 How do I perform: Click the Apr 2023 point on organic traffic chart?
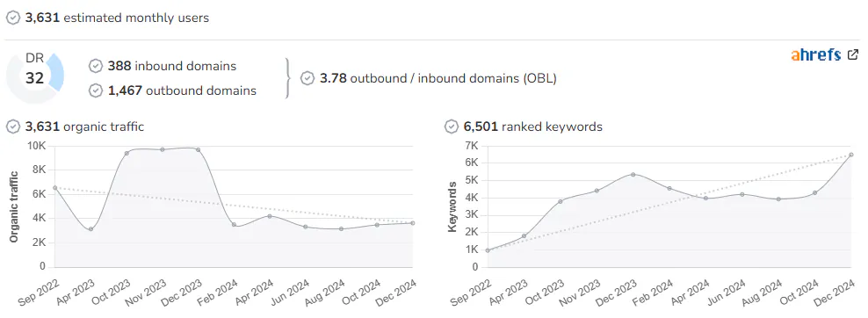(90, 229)
